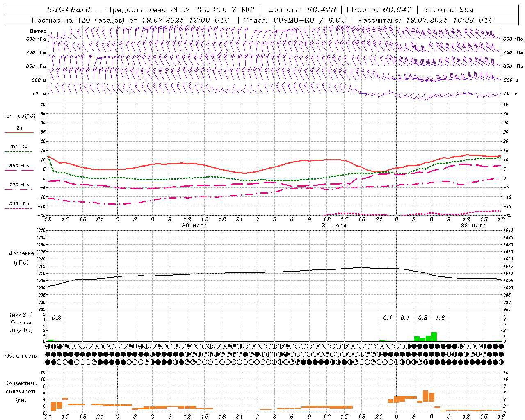Click the "Тем-ра(°C)" temperature panel label
The image size is (525, 420).
pyautogui.click(x=19, y=116)
